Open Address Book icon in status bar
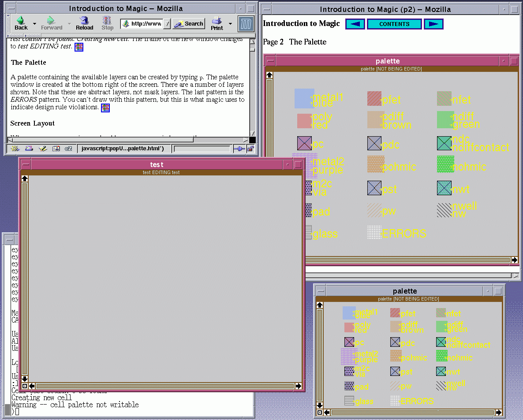The image size is (523, 420). click(56, 149)
